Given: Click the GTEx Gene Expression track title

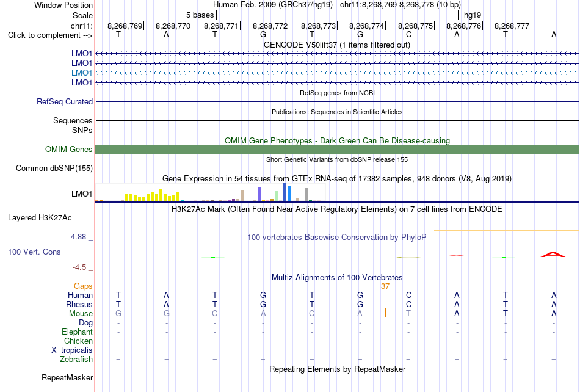Looking at the screenshot, I should pos(337,179).
